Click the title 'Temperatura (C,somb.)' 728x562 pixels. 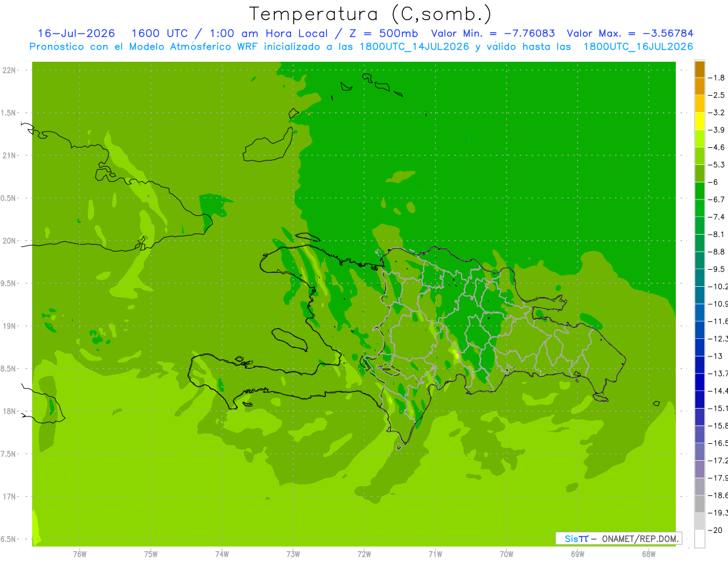(371, 14)
